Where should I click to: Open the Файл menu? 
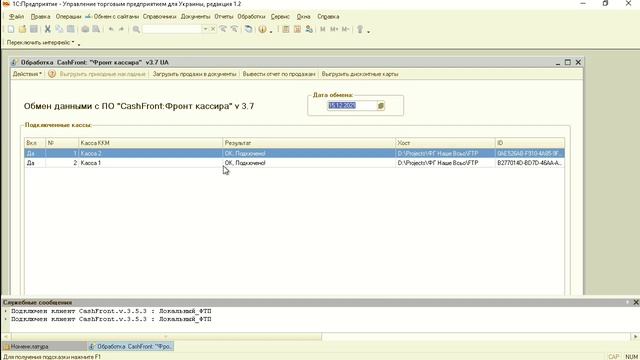(17, 17)
